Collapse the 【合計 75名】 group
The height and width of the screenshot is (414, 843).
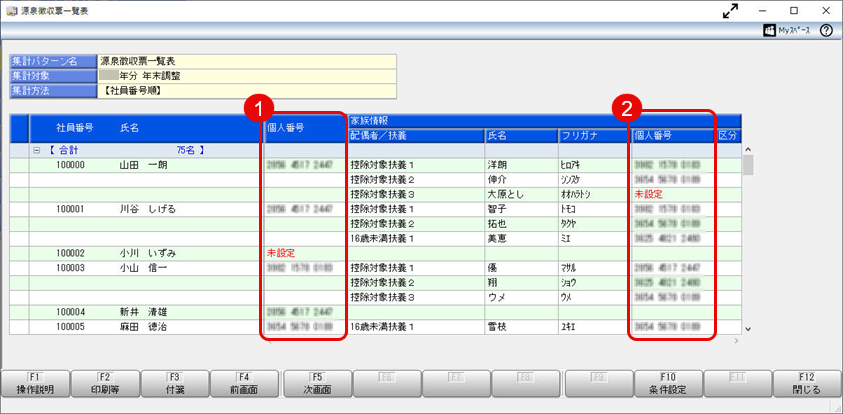tap(37, 151)
